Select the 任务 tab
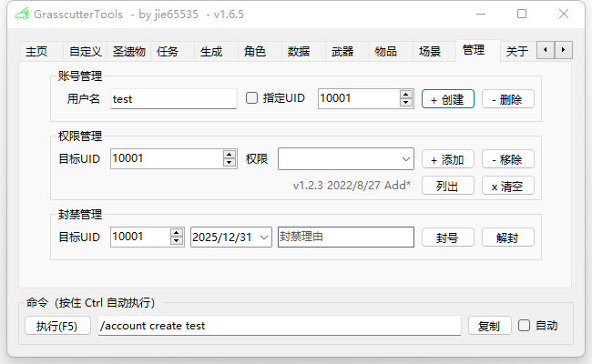This screenshot has width=592, height=364. [x=168, y=52]
